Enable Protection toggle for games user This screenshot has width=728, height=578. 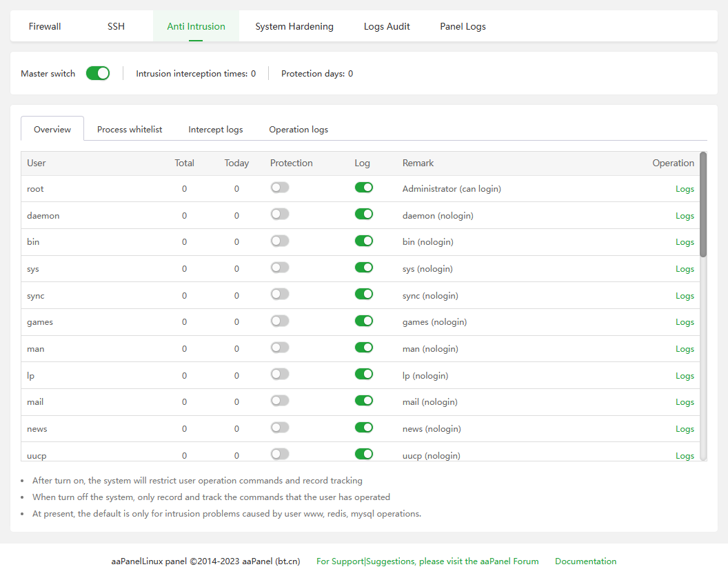point(280,321)
